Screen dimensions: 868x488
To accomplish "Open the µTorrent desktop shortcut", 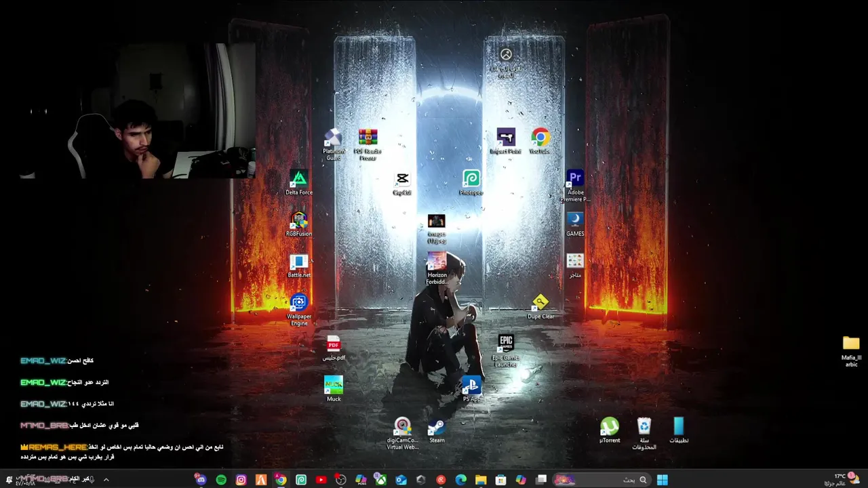I will [610, 431].
